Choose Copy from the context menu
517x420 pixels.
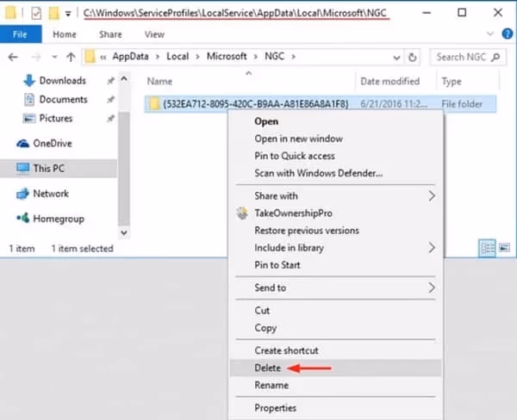pos(336,328)
